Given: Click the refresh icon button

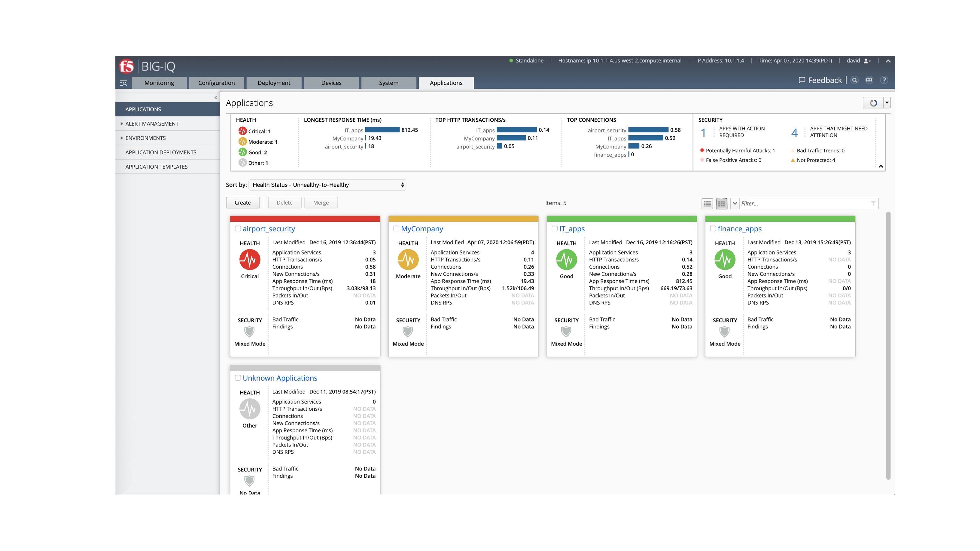Looking at the screenshot, I should 873,103.
